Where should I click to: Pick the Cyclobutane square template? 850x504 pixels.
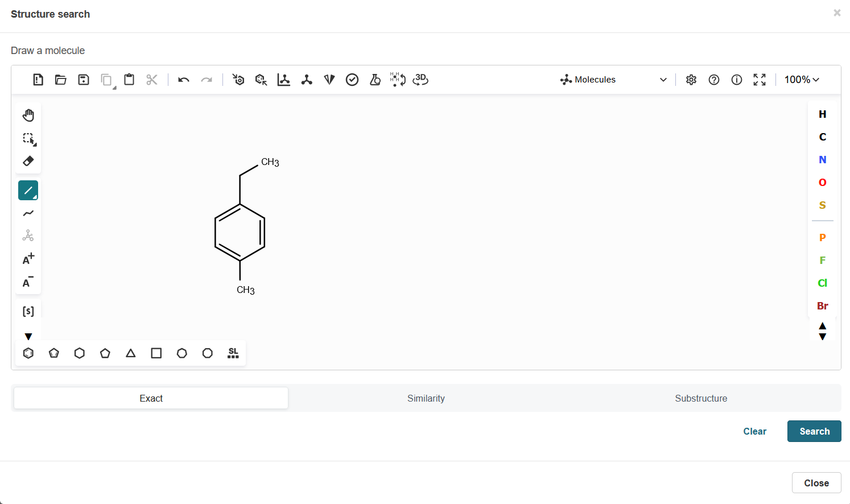(x=156, y=353)
